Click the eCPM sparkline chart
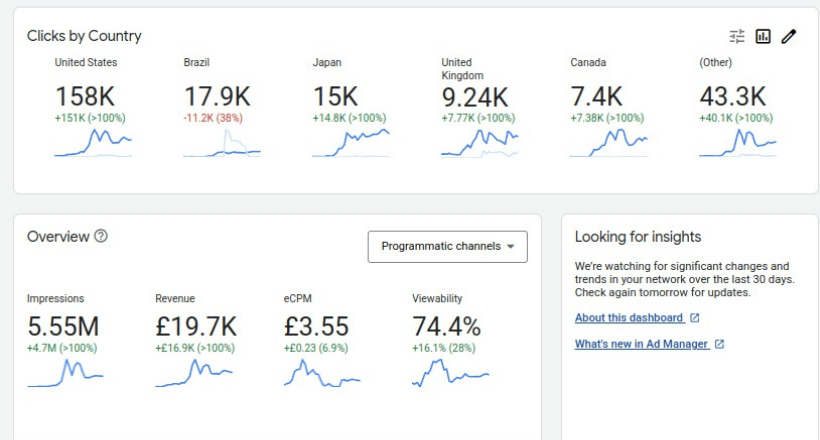This screenshot has height=440, width=820. (322, 373)
